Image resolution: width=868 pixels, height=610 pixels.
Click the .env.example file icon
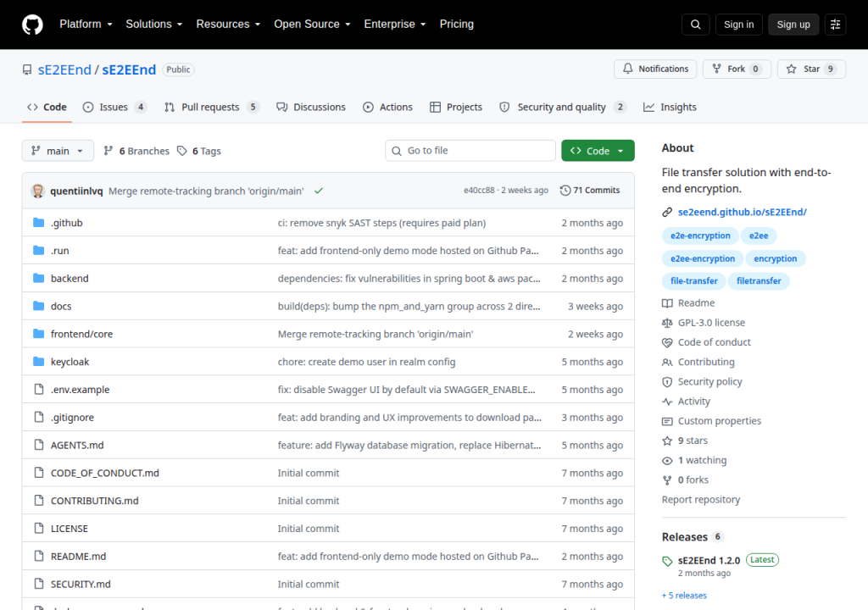[x=39, y=389]
